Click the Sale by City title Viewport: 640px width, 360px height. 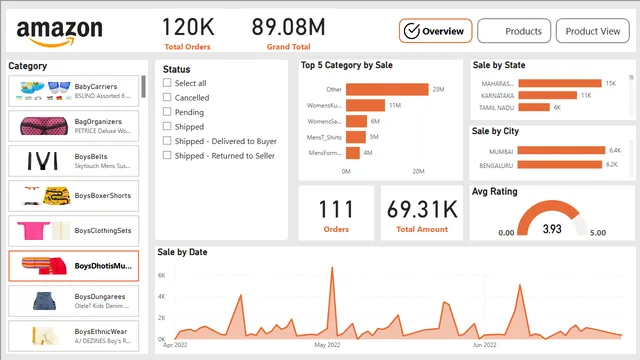495,131
